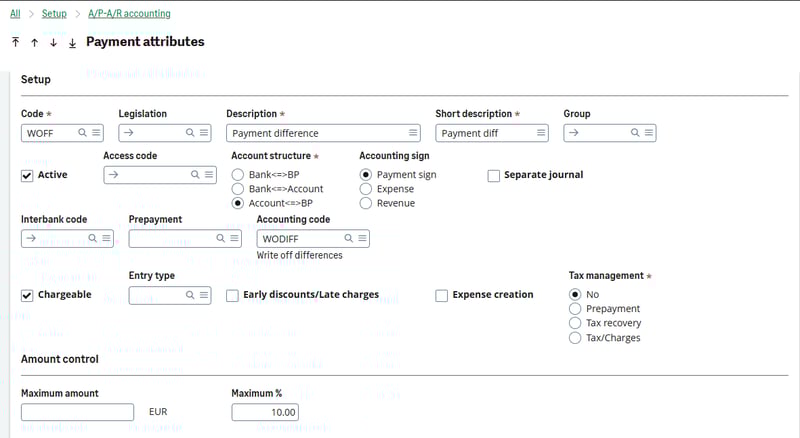Click search icon in Code field
This screenshot has height=438, width=800.
(80, 133)
